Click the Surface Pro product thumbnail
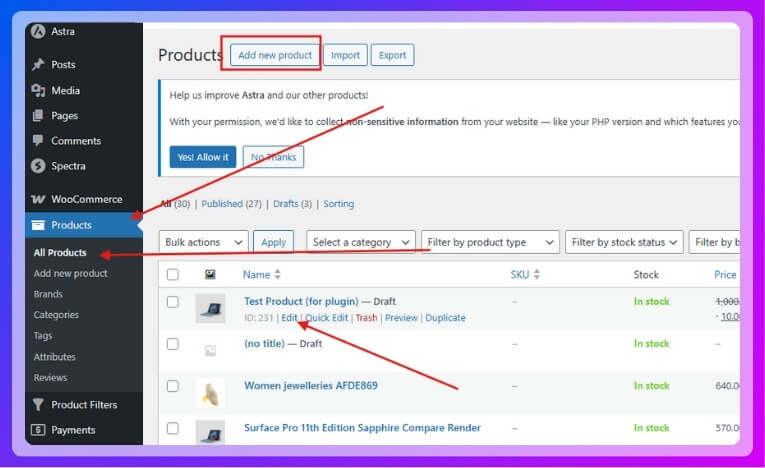This screenshot has height=468, width=765. tap(210, 432)
